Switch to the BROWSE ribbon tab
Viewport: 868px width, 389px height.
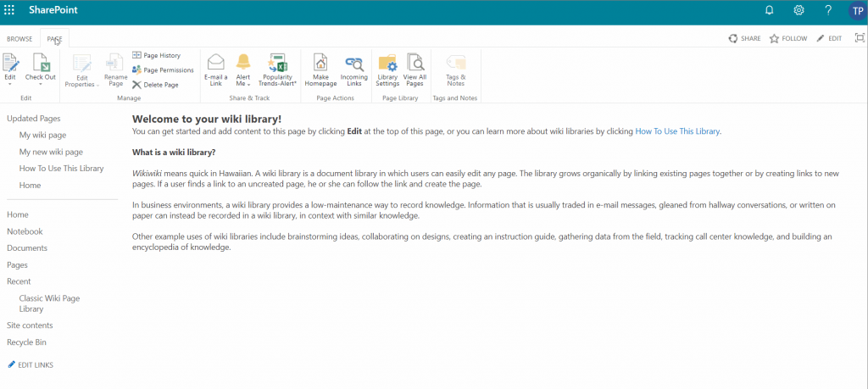tap(19, 39)
